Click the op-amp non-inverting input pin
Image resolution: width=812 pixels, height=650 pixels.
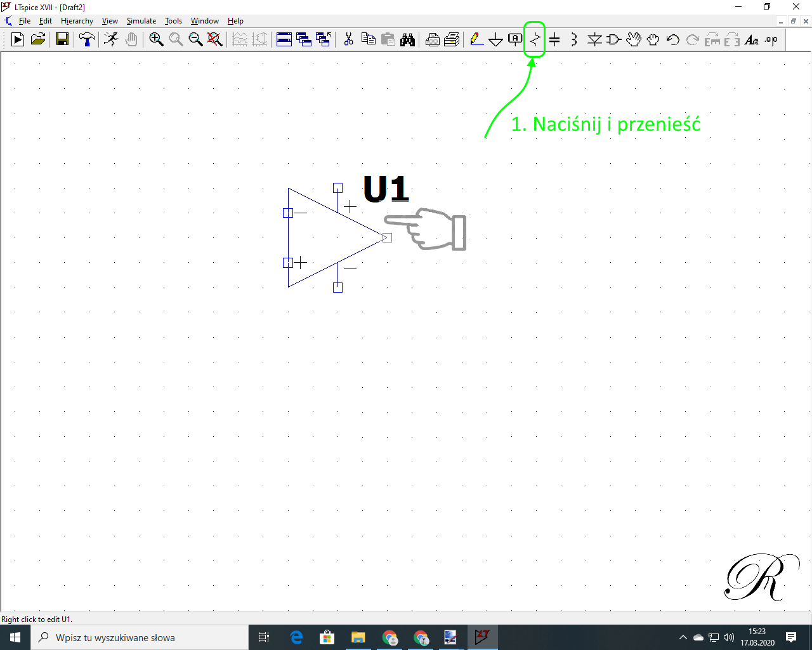pos(288,262)
